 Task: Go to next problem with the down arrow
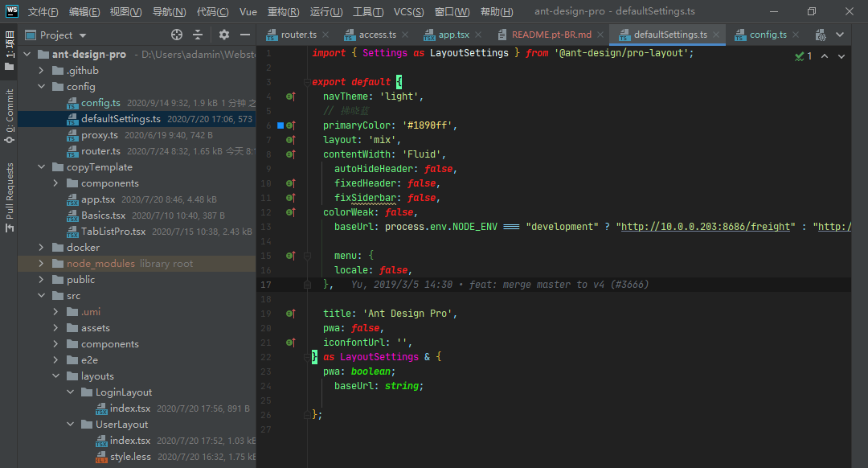coord(841,56)
